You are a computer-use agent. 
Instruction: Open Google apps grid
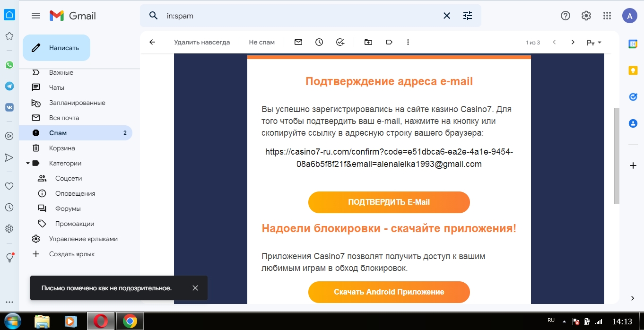(607, 16)
